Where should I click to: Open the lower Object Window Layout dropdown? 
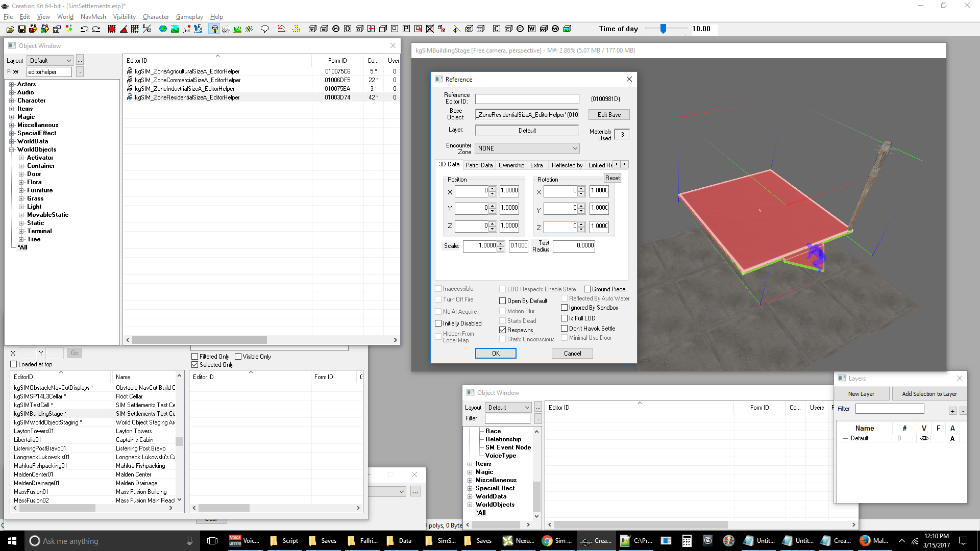(508, 408)
